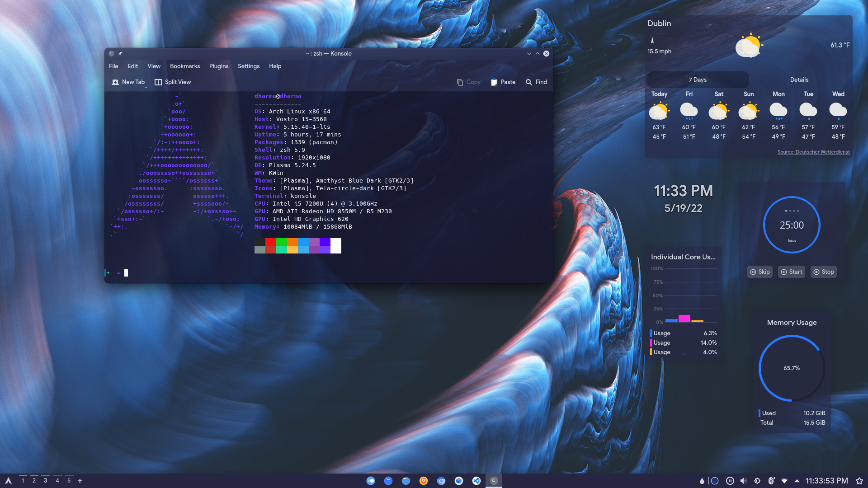
Task: Click the pin icon in Konsole titlebar
Action: click(x=120, y=53)
